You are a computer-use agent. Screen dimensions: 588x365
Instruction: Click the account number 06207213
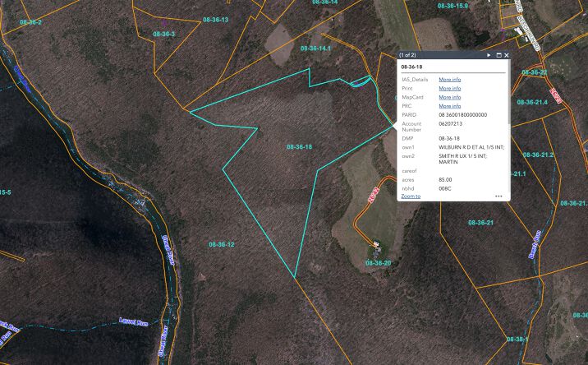[x=450, y=123]
